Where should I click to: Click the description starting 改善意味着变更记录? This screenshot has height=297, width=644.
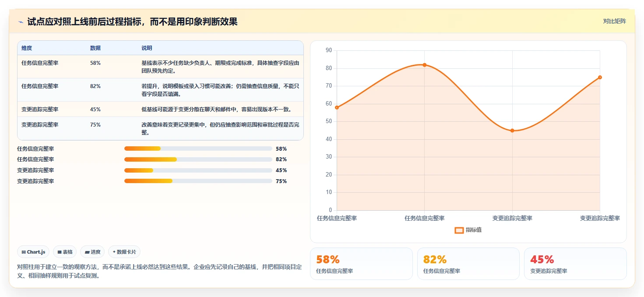[220, 128]
